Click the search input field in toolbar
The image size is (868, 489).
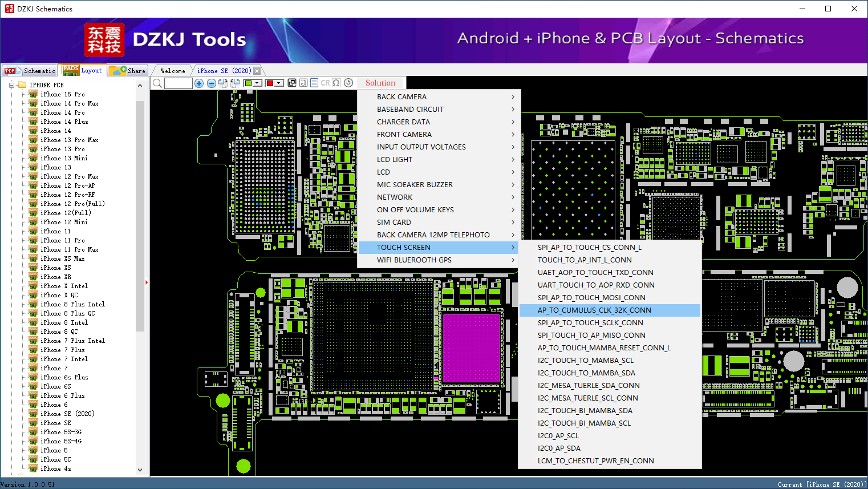tap(179, 83)
